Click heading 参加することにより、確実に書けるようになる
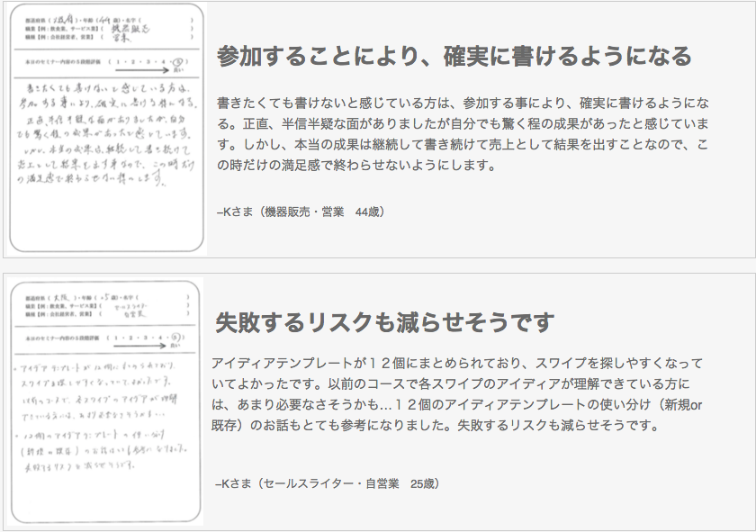 pos(454,57)
